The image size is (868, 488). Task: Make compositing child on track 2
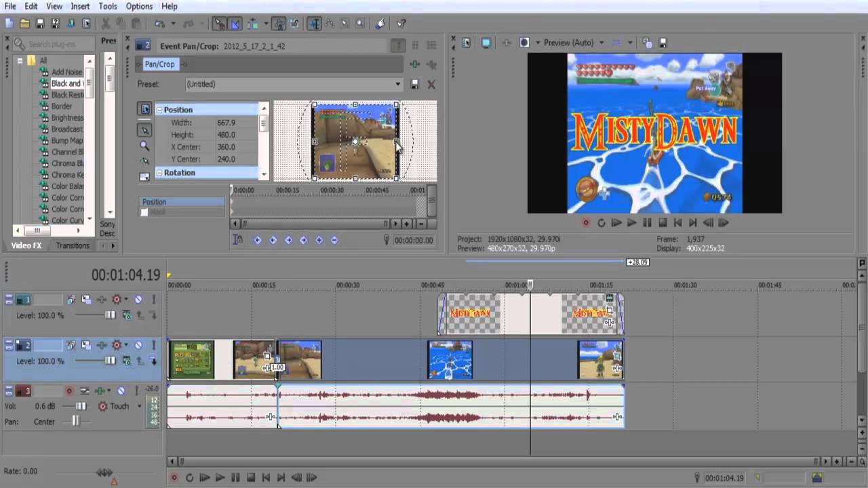pyautogui.click(x=154, y=361)
